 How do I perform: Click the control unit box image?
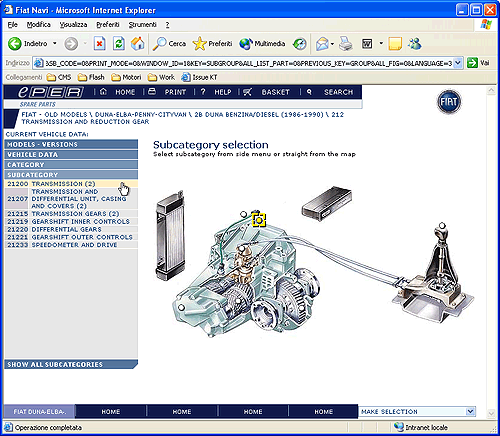(326, 204)
